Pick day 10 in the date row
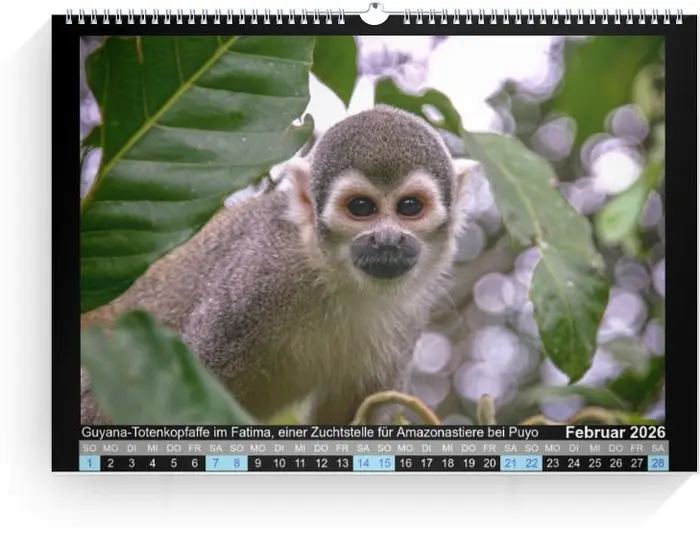Viewport: 700px width, 535px height. 279,463
